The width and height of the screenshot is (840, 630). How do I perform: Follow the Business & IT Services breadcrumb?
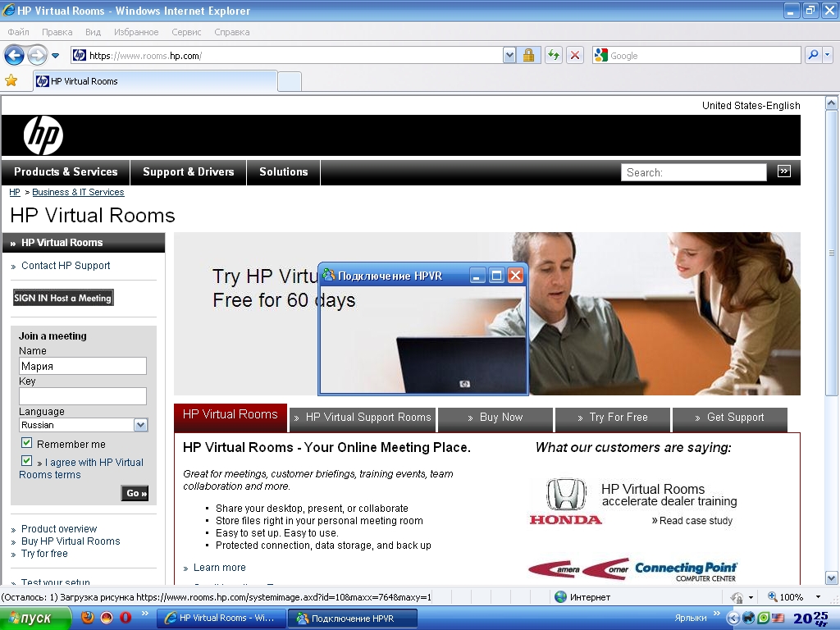(78, 192)
